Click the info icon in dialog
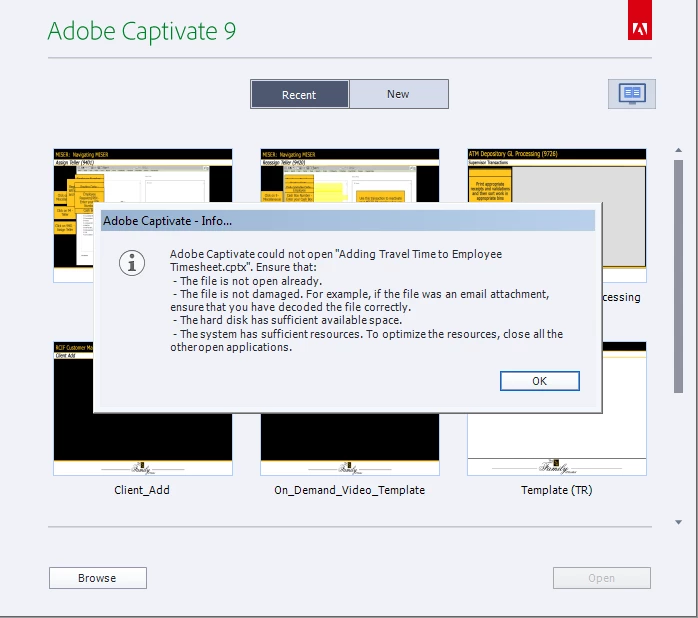This screenshot has height=618, width=698. click(132, 263)
